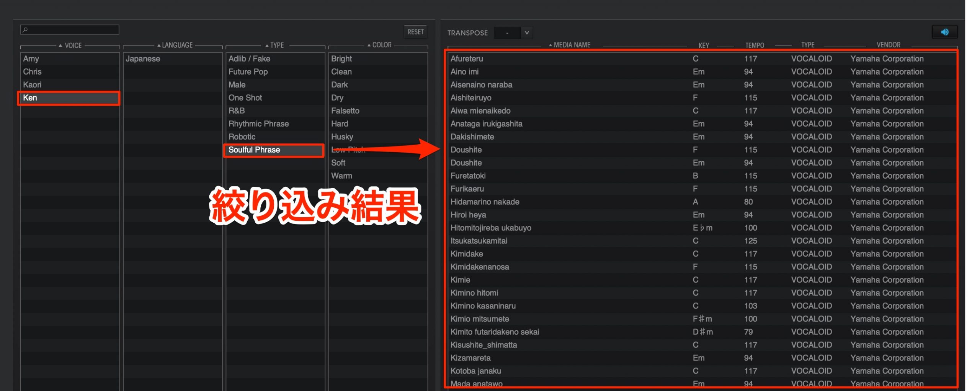Filter by Bright color

pyautogui.click(x=378, y=59)
